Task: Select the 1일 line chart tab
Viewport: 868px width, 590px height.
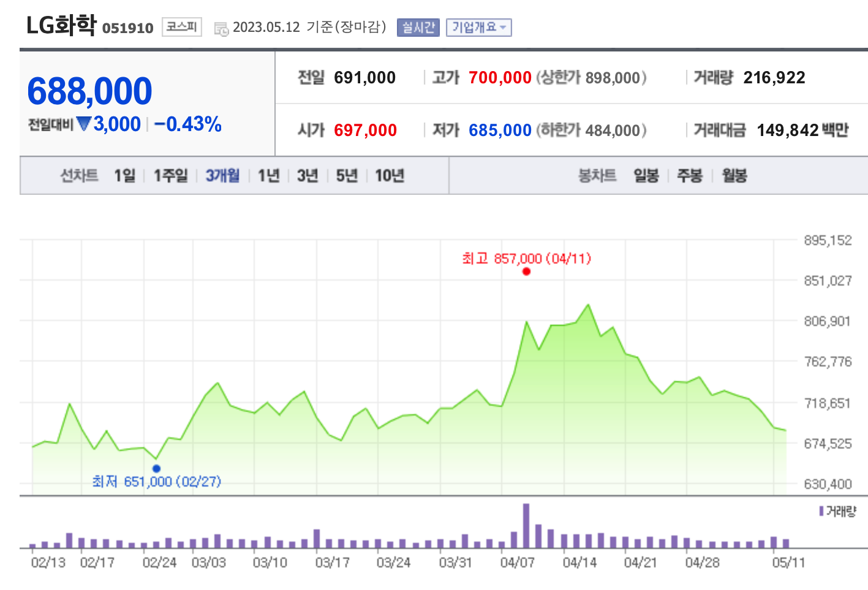Action: (124, 176)
